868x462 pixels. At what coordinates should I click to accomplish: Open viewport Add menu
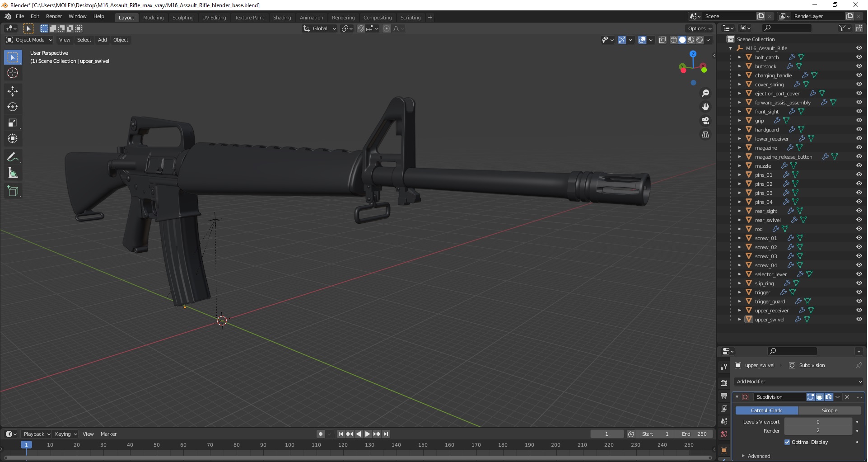click(x=103, y=40)
